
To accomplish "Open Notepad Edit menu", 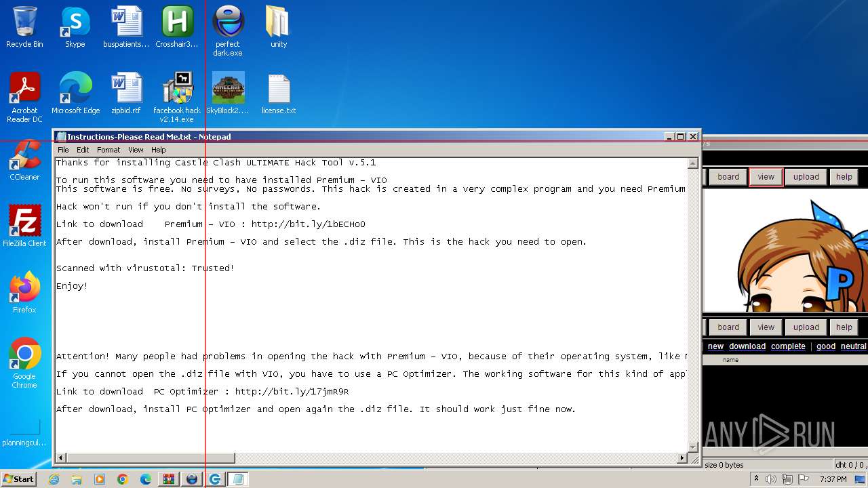I will (83, 150).
